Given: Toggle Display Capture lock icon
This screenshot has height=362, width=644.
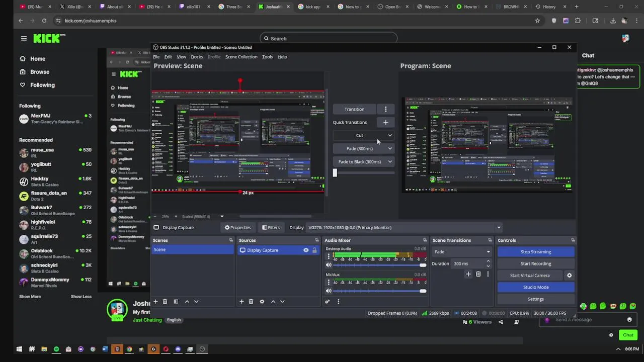Looking at the screenshot, I should [x=314, y=250].
